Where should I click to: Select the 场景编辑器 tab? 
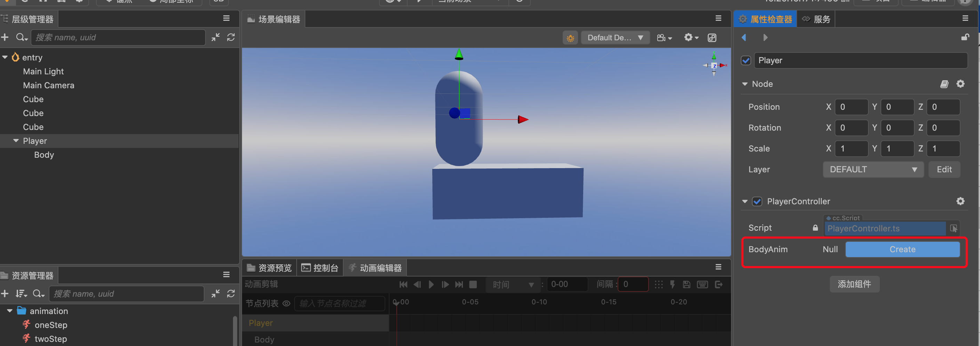[274, 19]
